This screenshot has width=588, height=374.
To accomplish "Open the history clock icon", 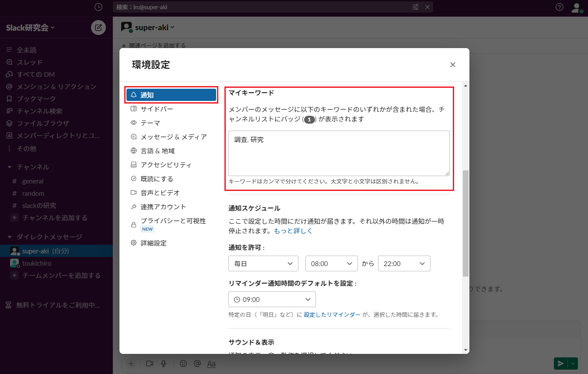I will pos(98,7).
